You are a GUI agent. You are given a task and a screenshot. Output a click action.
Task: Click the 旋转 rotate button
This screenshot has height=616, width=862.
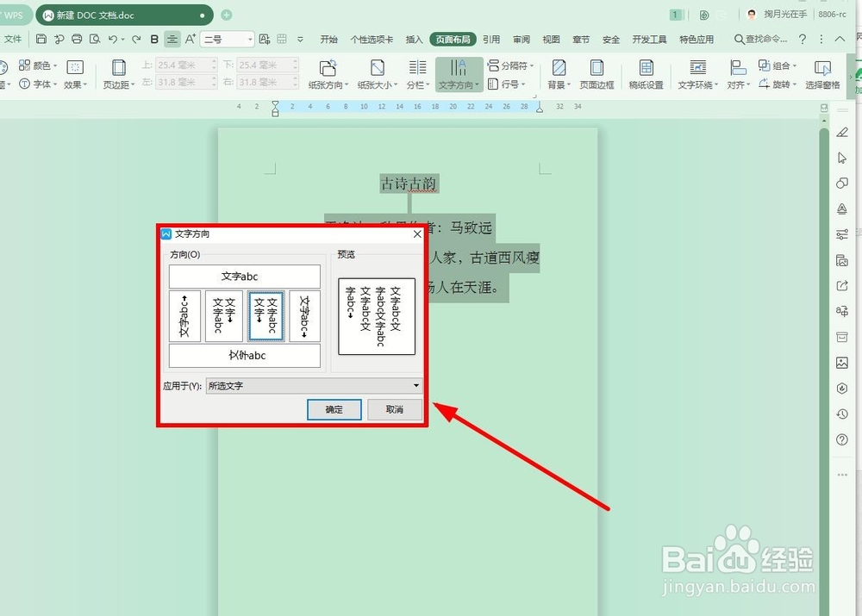tap(778, 84)
